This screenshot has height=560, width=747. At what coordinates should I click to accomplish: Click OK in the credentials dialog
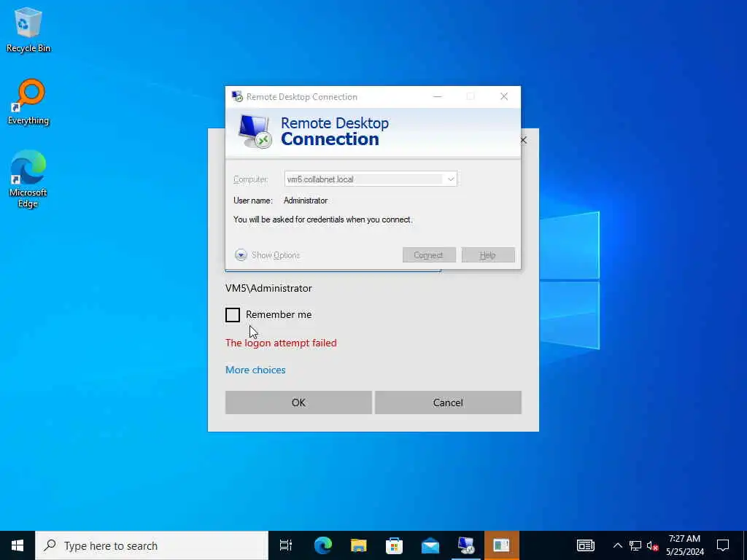(298, 402)
